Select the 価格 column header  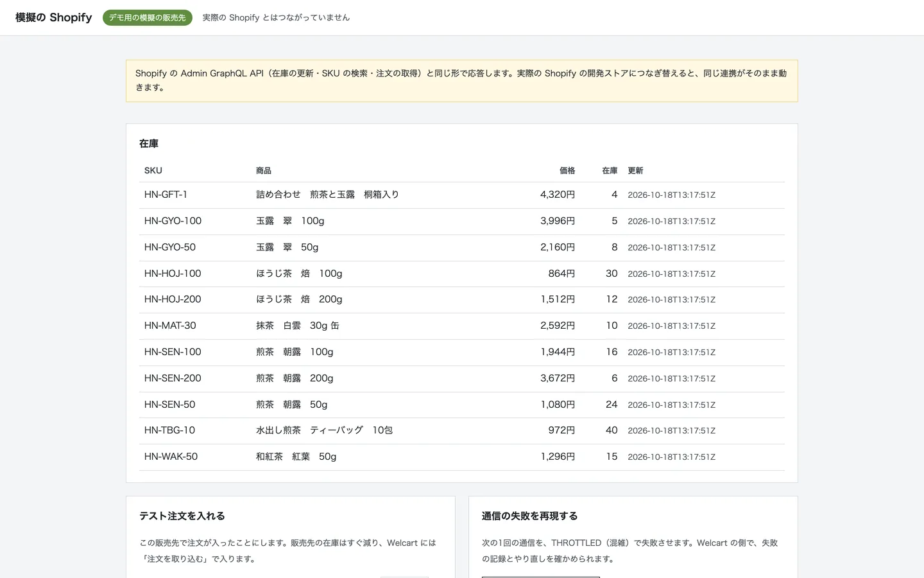point(567,171)
